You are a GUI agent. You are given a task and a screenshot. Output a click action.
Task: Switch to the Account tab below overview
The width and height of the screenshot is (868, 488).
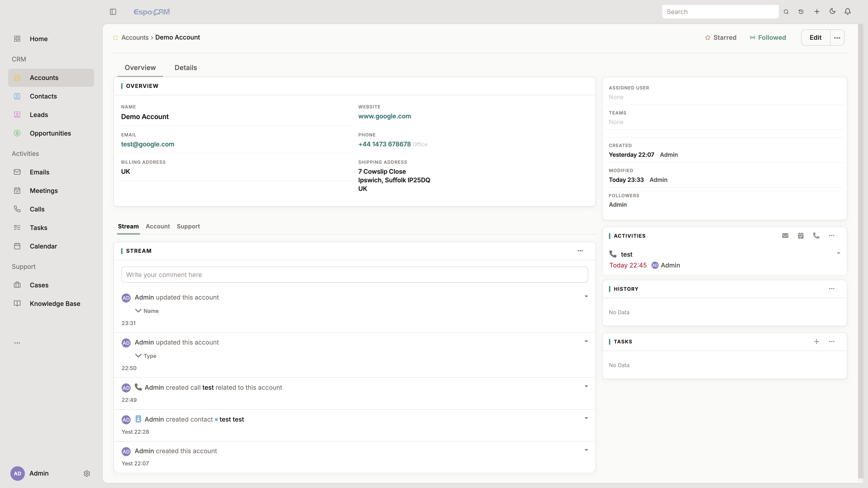pos(158,226)
